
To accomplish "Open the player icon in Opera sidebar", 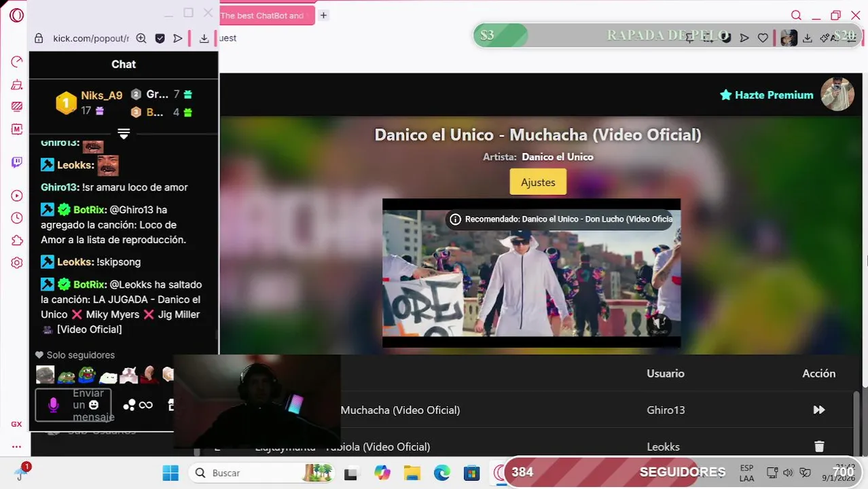I will click(17, 196).
